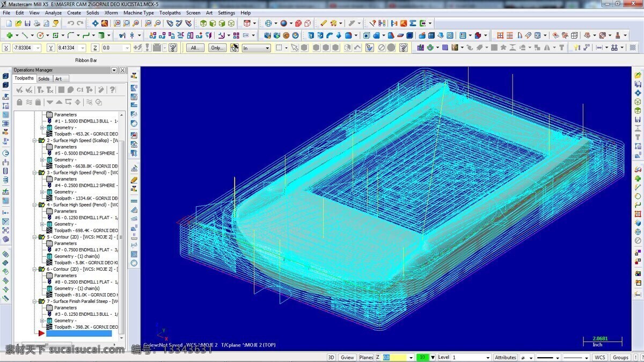
Task: Move insert arrow down with the down triangle icon
Action: pos(50,102)
